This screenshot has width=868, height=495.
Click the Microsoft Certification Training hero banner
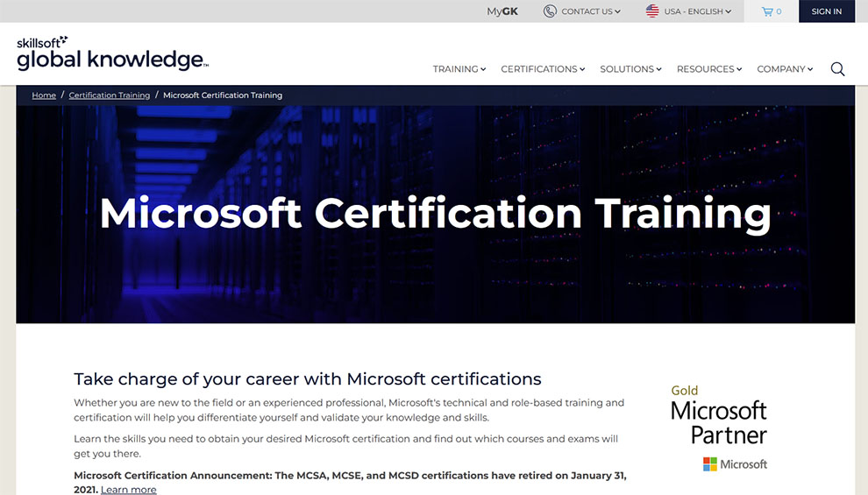click(435, 215)
